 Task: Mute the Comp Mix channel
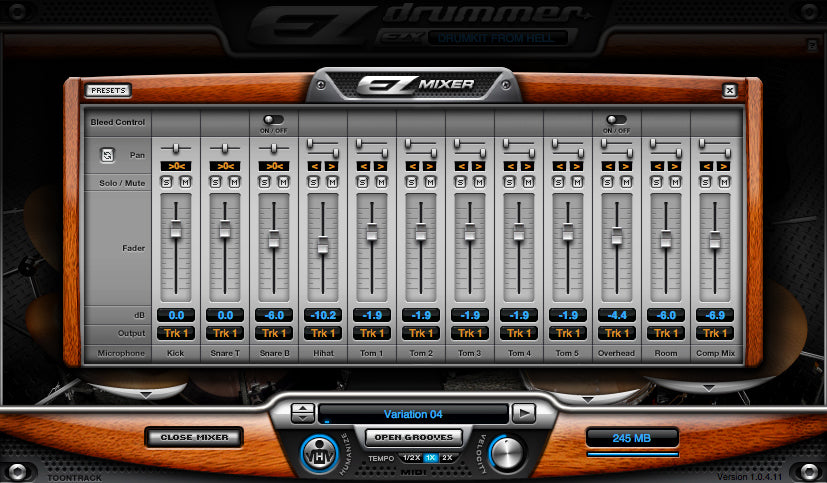point(722,181)
